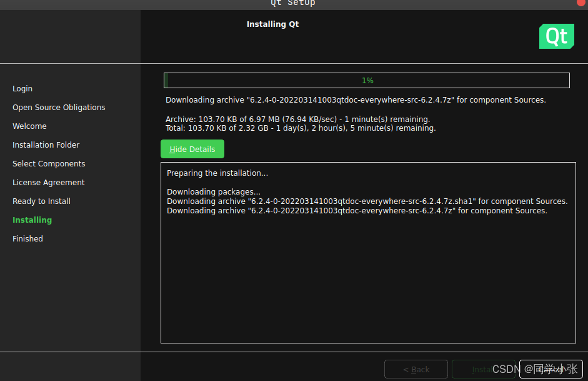Select the License Agreement sidebar entry

click(48, 182)
